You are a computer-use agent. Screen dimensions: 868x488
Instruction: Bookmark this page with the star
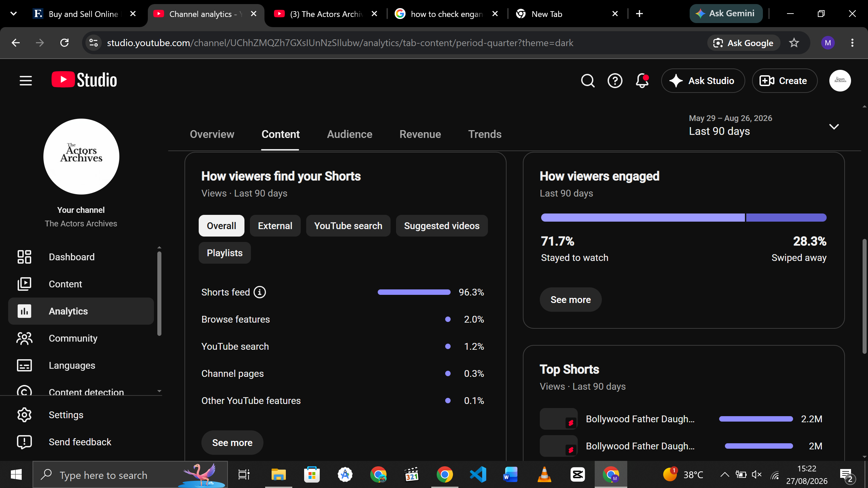(794, 43)
